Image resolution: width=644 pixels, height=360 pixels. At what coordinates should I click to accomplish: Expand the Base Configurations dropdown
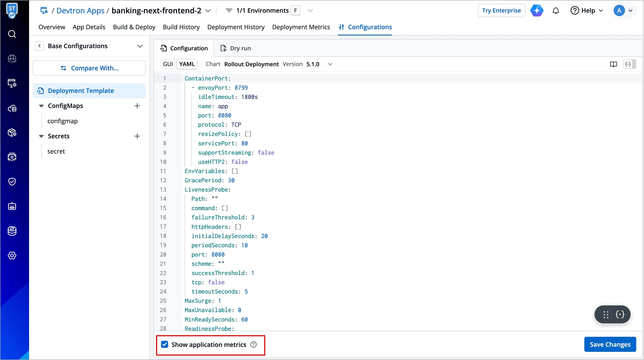tap(140, 46)
